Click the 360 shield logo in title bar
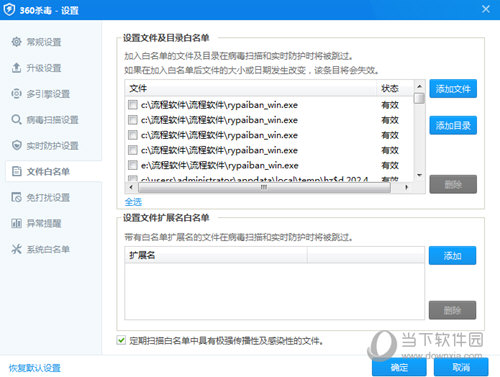Image resolution: width=500 pixels, height=377 pixels. (x=9, y=10)
